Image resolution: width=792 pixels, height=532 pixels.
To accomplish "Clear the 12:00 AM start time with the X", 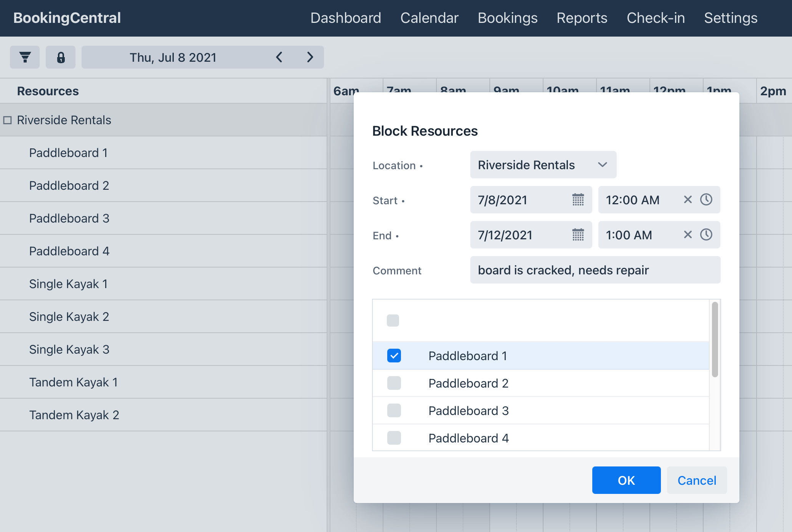I will tap(688, 200).
